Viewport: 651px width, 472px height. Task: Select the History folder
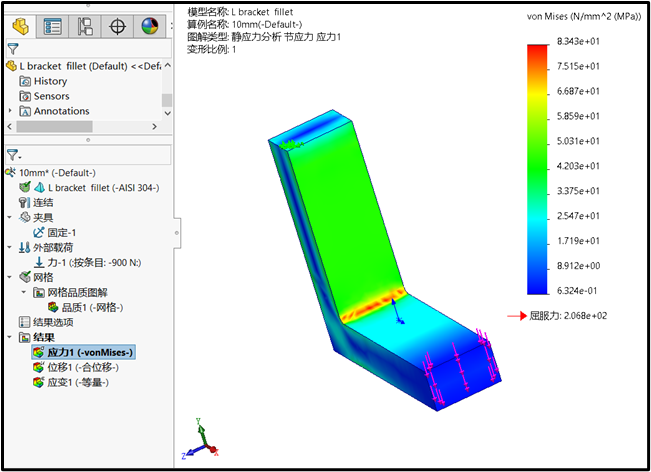(50, 81)
